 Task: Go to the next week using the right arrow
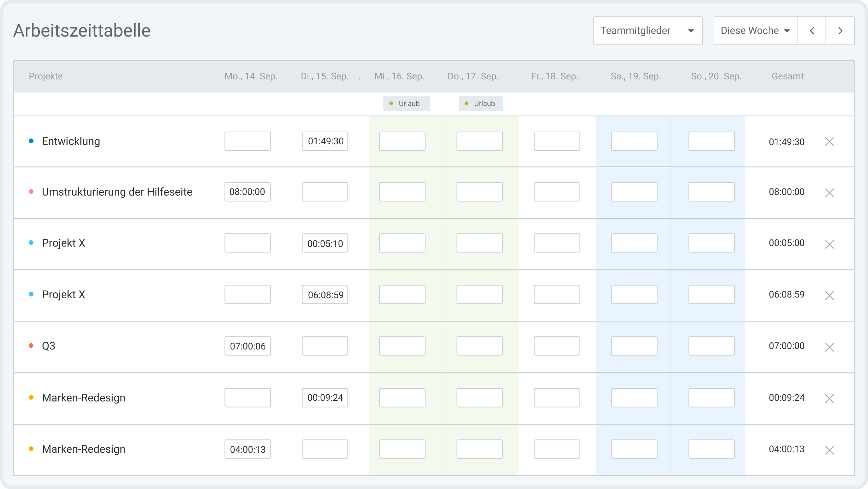tap(841, 30)
